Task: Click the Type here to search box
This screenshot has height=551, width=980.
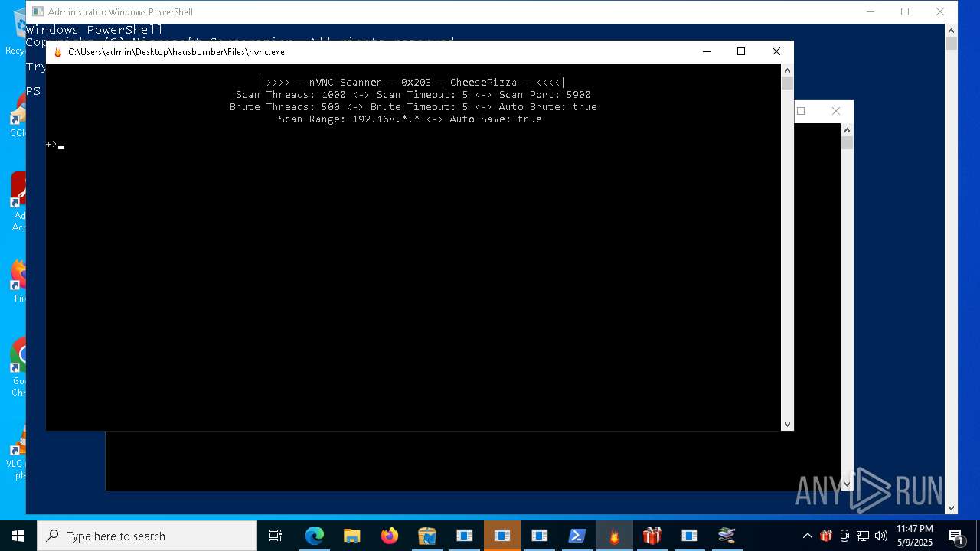Action: 147,536
